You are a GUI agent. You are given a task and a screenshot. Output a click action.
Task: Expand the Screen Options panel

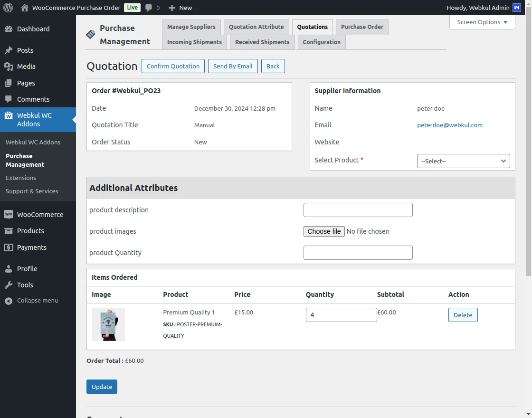click(482, 22)
